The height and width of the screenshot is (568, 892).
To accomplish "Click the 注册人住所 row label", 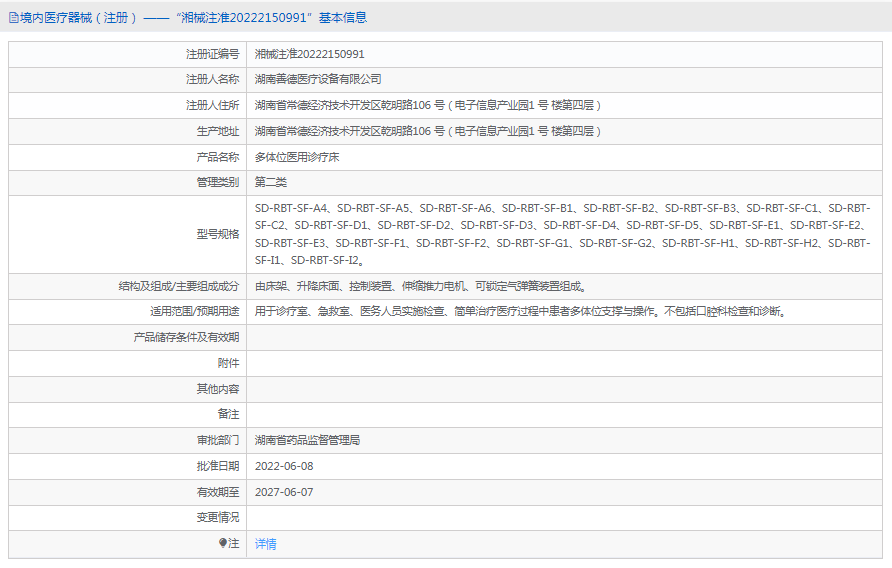I will pos(213,105).
